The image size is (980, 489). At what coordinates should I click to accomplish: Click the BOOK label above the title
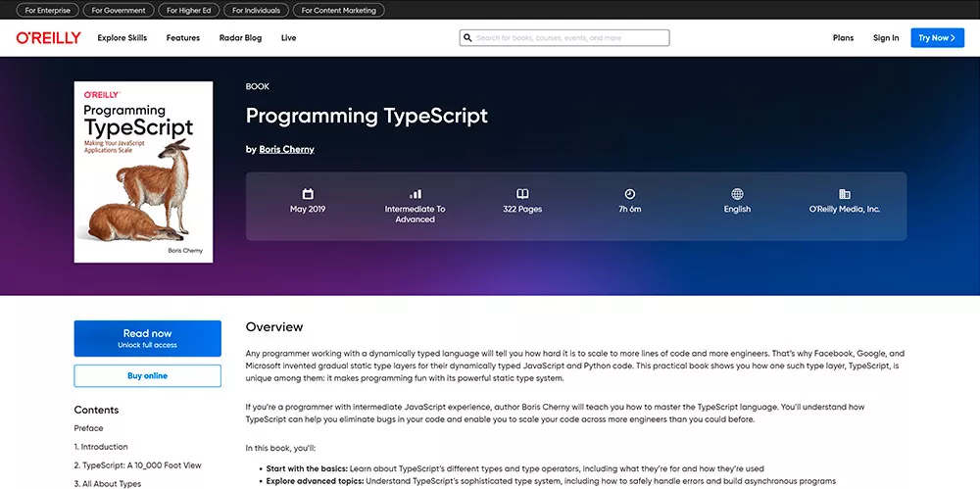(x=258, y=87)
